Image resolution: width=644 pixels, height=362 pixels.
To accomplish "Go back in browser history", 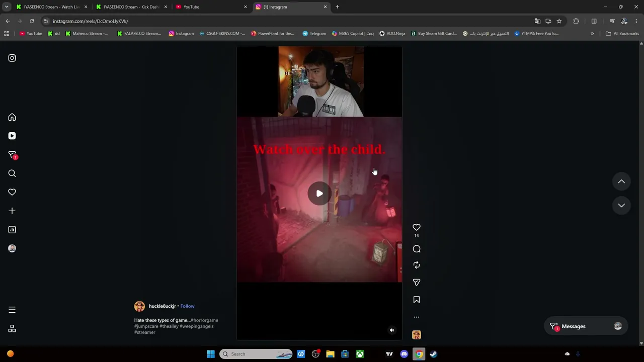I will click(8, 21).
